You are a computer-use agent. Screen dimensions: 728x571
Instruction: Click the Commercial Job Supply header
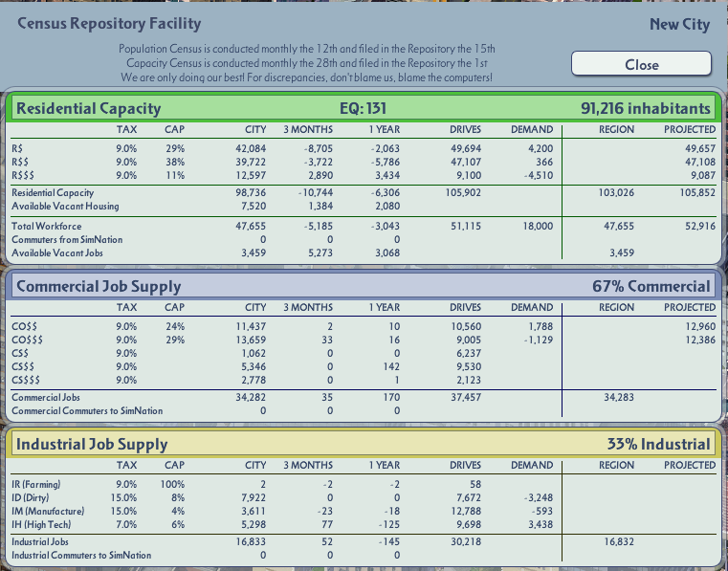pyautogui.click(x=99, y=286)
